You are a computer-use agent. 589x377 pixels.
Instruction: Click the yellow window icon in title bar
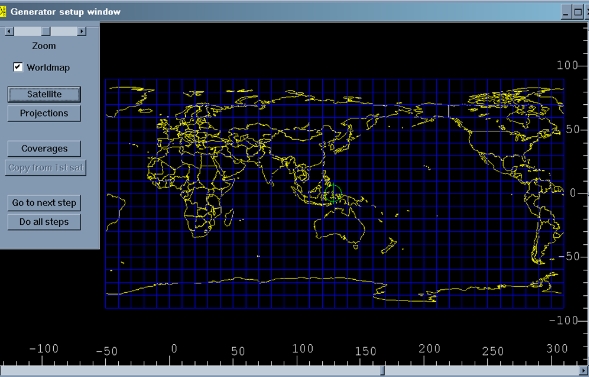[x=3, y=12]
